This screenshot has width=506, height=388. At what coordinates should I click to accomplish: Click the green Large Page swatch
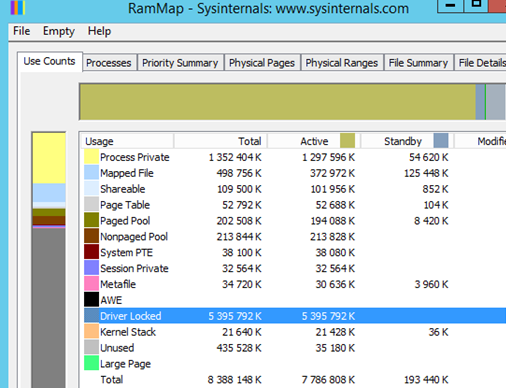tap(91, 363)
